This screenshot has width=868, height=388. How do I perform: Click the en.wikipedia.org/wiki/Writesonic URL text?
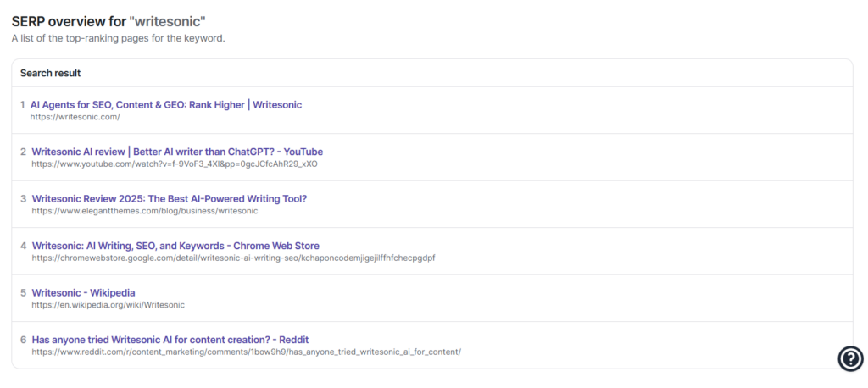pyautogui.click(x=108, y=305)
